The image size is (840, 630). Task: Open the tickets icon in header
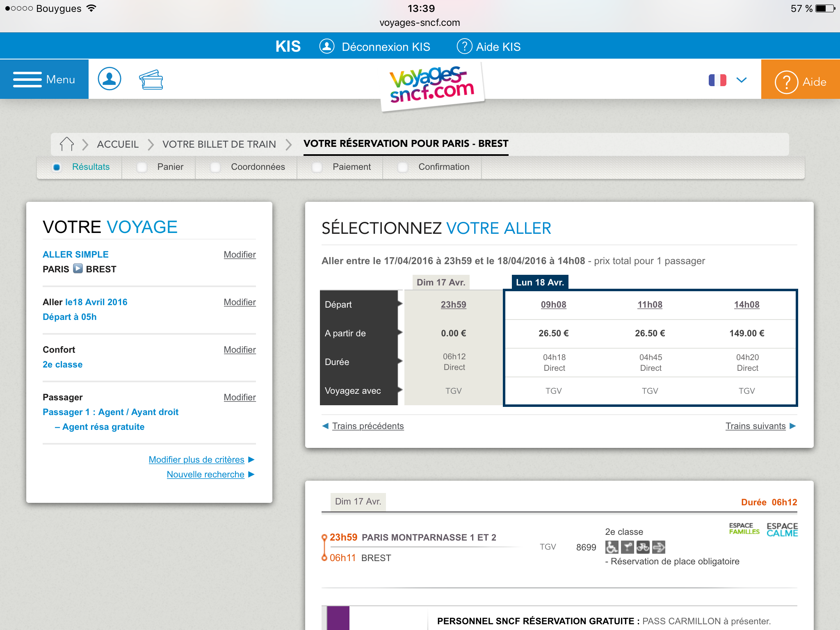[151, 80]
